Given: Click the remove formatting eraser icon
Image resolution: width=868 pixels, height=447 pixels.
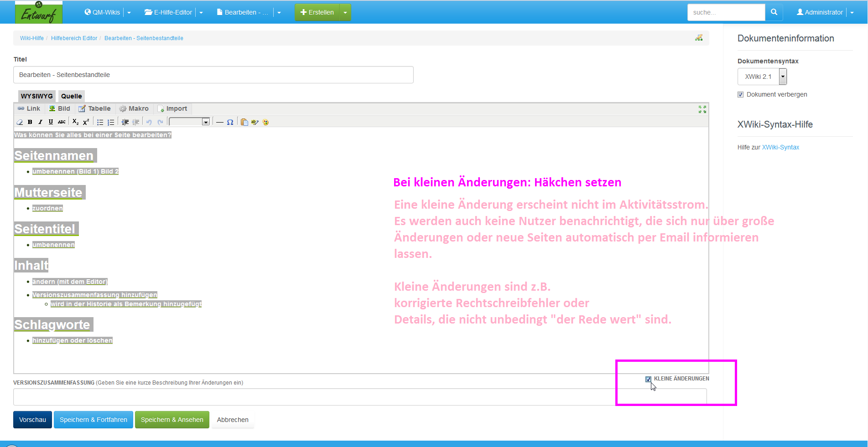Looking at the screenshot, I should [x=20, y=122].
